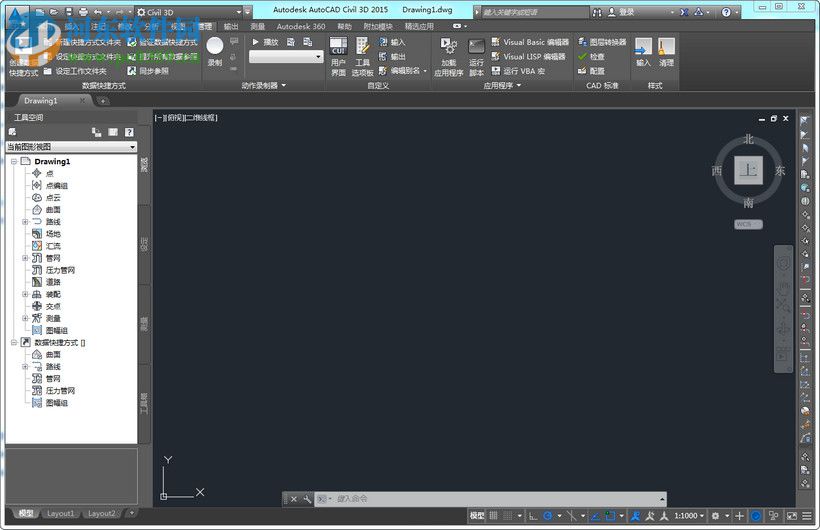Run VBA macro (运行 VBA 宏)
The image size is (820, 530).
(518, 71)
